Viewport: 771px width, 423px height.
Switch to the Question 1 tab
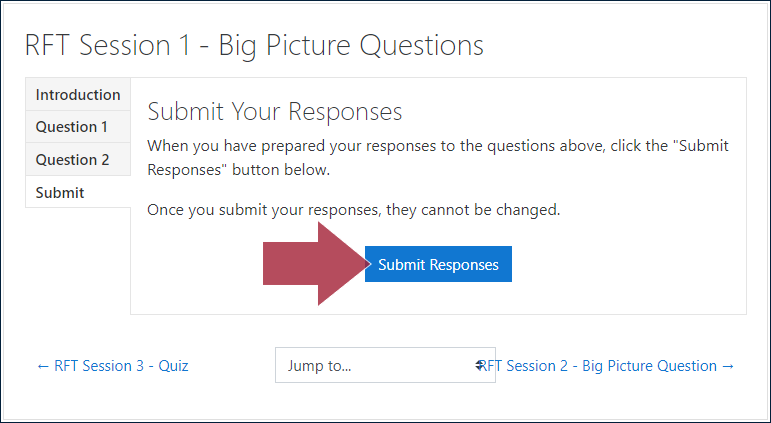78,127
